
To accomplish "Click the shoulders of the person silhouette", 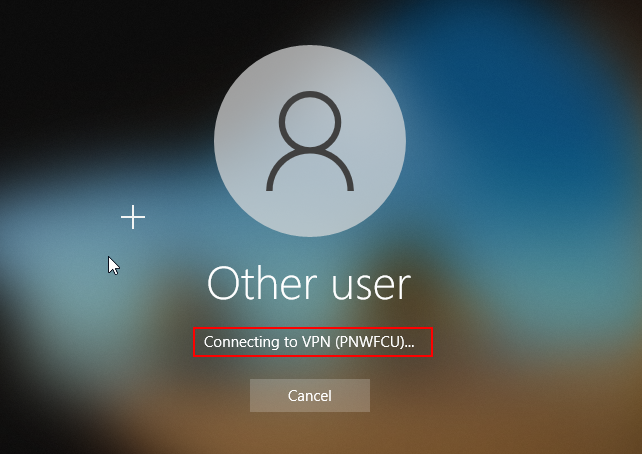I will click(310, 170).
